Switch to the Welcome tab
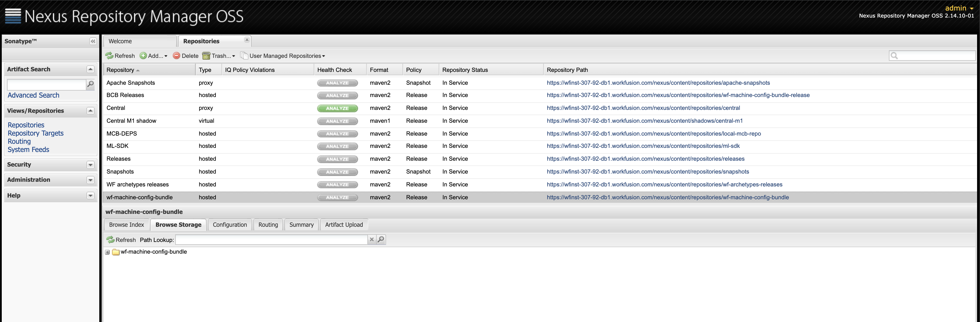Screen dimensions: 980x322 coord(140,41)
